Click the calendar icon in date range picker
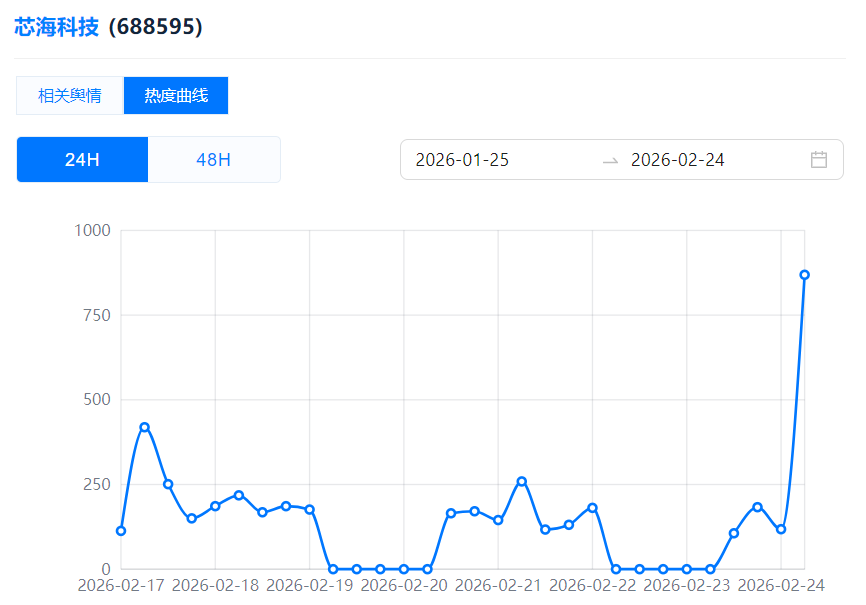The width and height of the screenshot is (866, 605). (x=818, y=160)
